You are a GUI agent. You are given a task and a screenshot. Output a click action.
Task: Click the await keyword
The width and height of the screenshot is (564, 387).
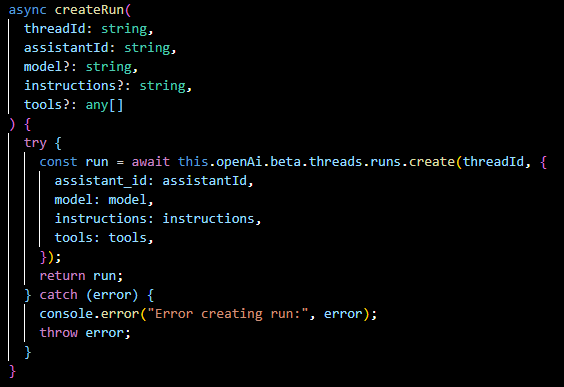pyautogui.click(x=151, y=162)
